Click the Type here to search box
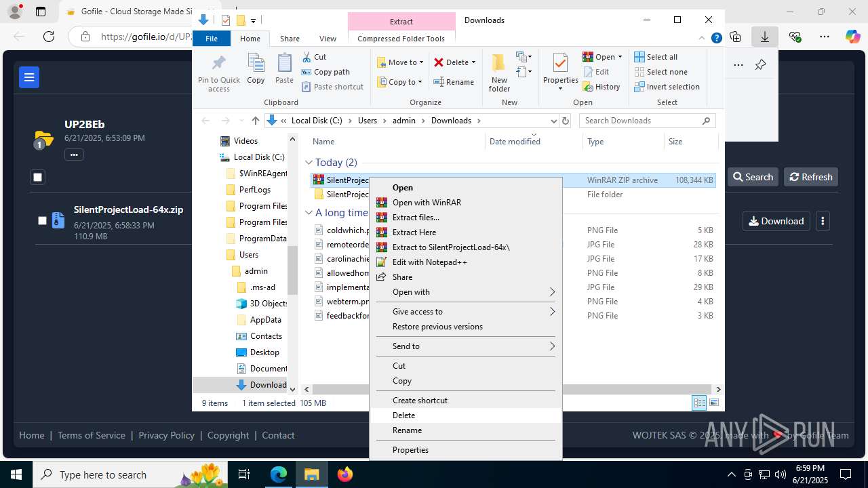 click(130, 474)
